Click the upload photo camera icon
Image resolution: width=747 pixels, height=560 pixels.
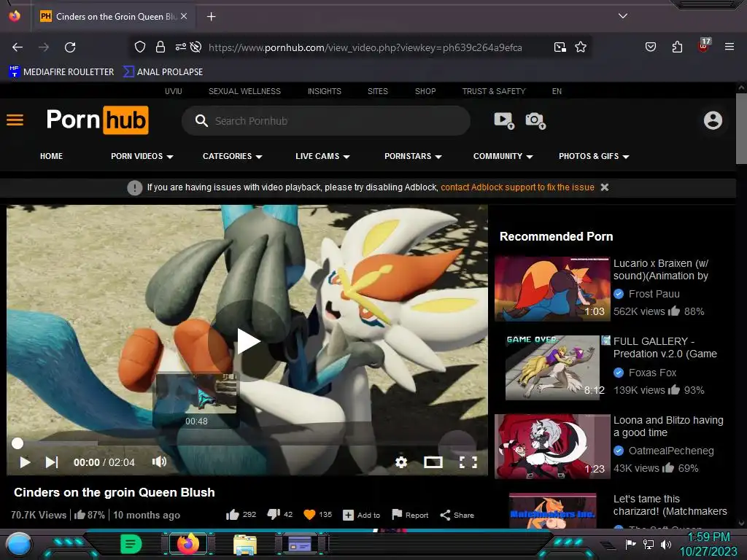(x=535, y=120)
